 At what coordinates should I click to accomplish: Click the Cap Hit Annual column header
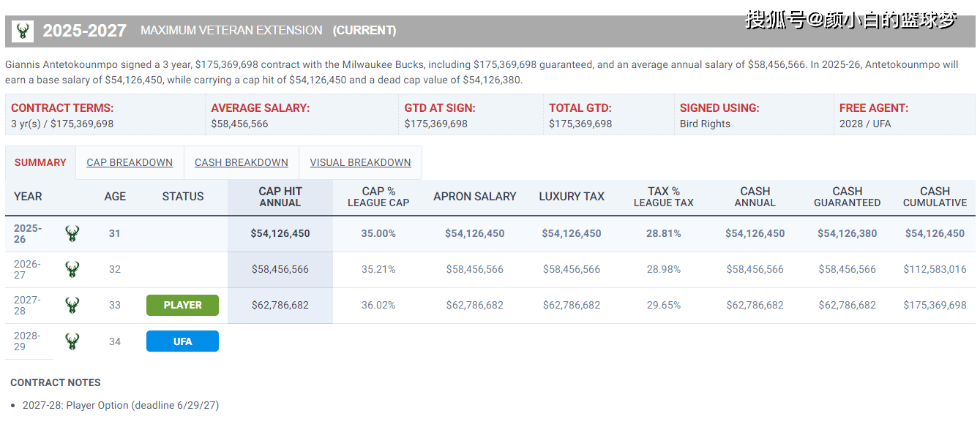[280, 197]
